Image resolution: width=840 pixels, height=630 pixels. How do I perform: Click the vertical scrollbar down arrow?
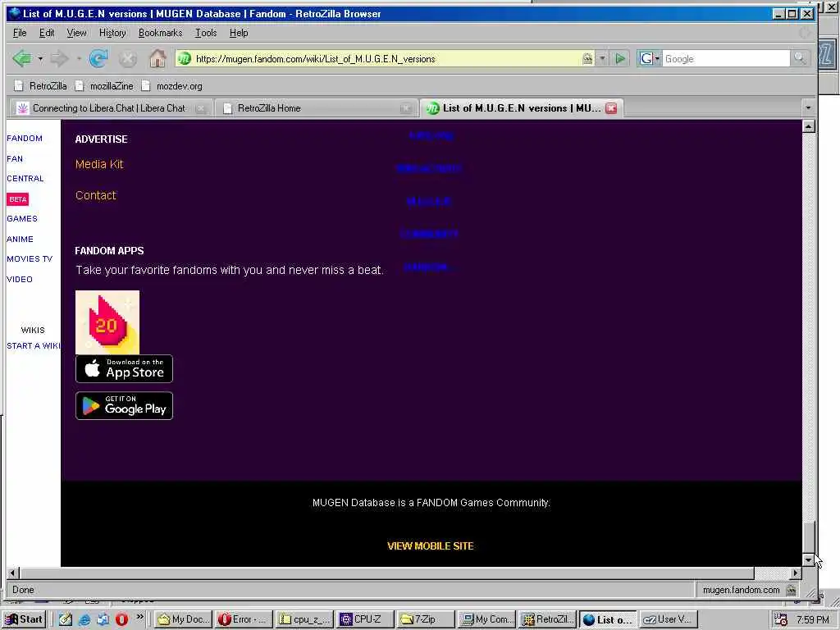(809, 560)
